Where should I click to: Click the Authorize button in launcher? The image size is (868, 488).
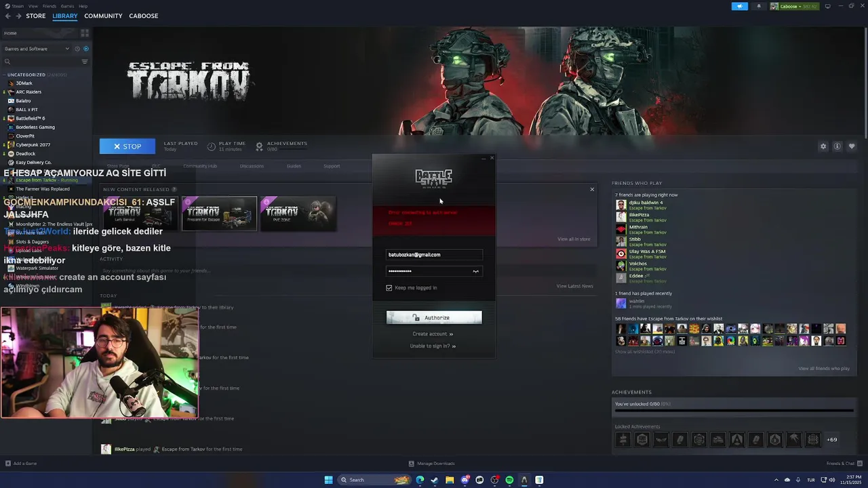tap(434, 317)
